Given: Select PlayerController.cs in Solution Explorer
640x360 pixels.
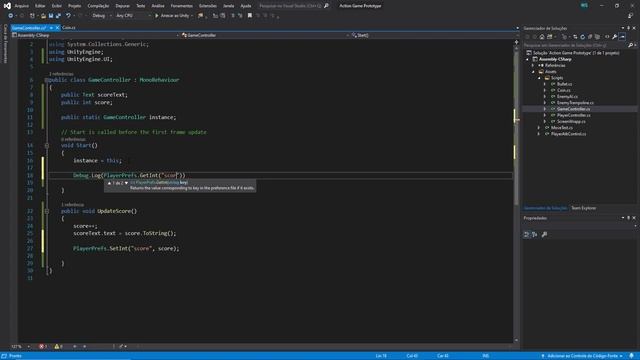Looking at the screenshot, I should tap(573, 115).
